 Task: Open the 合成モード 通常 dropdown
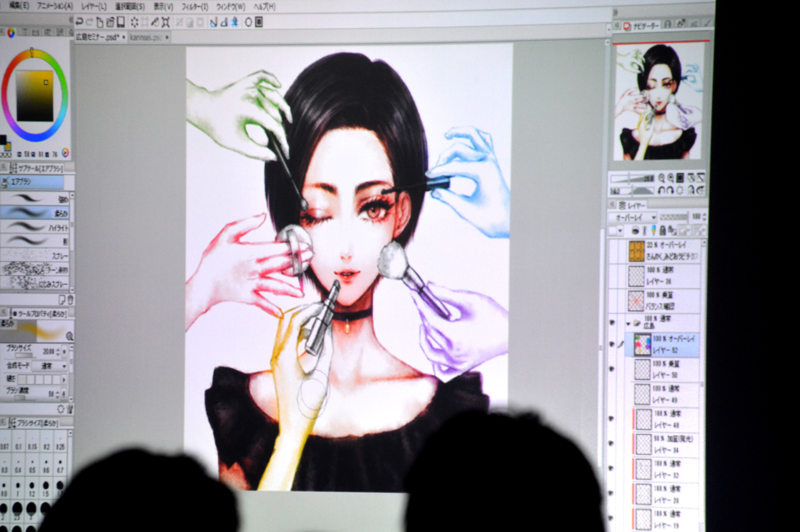49,366
